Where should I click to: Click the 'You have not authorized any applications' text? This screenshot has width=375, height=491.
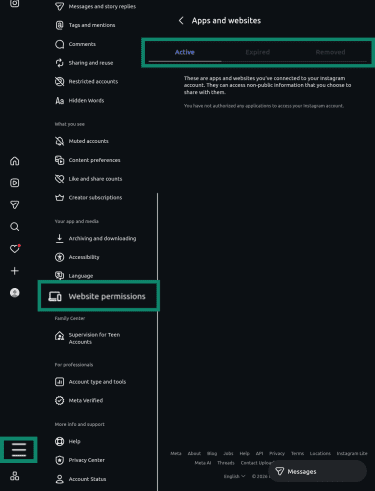(264, 106)
